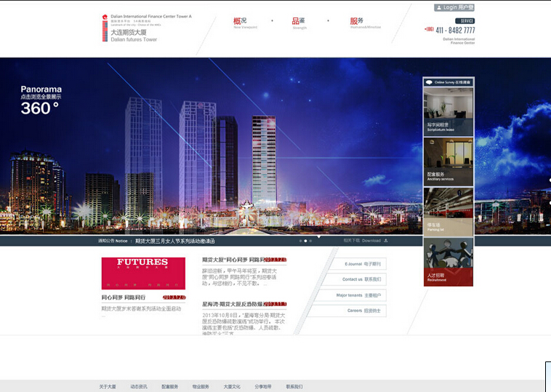Open the Major tenants 主要租户 button
The image size is (551, 392).
358,295
